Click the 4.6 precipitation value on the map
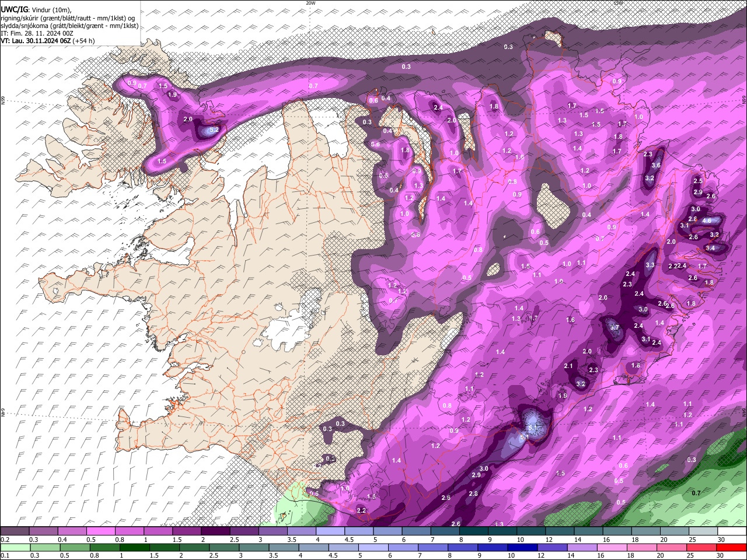This screenshot has height=560, width=747. coord(707,220)
